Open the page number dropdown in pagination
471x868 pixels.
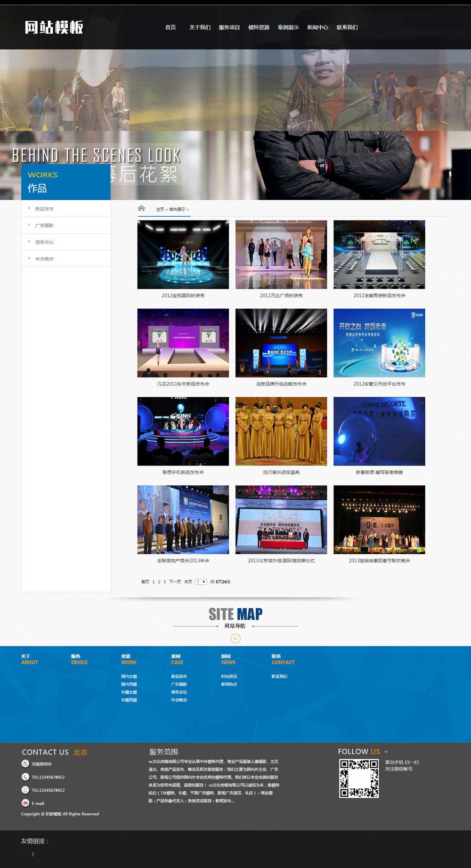click(x=201, y=582)
